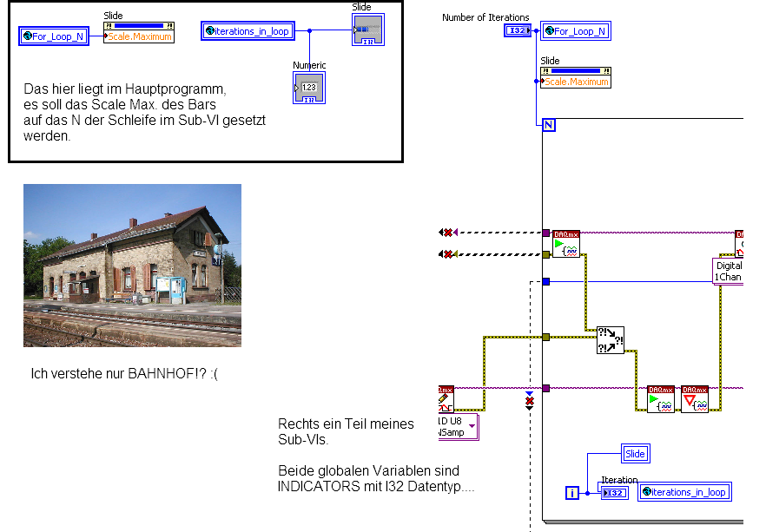Select the Slide local variable inside the loop
Image resolution: width=766 pixels, height=532 pixels.
[635, 453]
